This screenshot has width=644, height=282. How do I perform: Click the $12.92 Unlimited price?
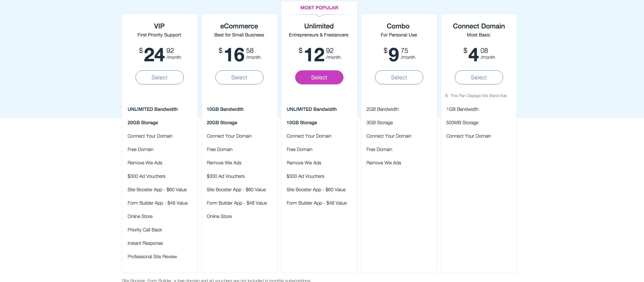[319, 54]
